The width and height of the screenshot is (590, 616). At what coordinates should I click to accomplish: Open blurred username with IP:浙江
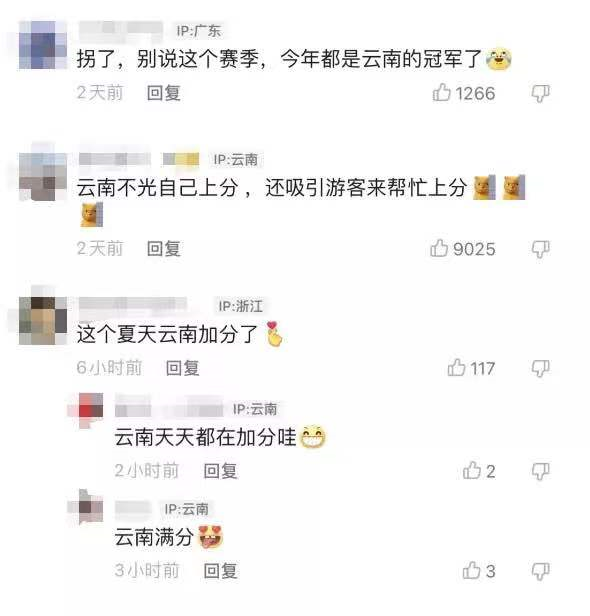click(133, 306)
